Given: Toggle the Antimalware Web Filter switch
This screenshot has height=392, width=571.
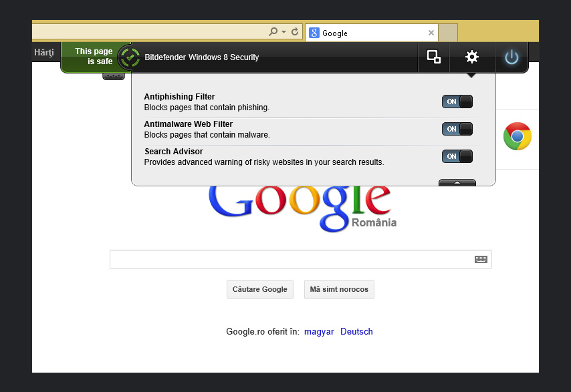Looking at the screenshot, I should coord(457,129).
